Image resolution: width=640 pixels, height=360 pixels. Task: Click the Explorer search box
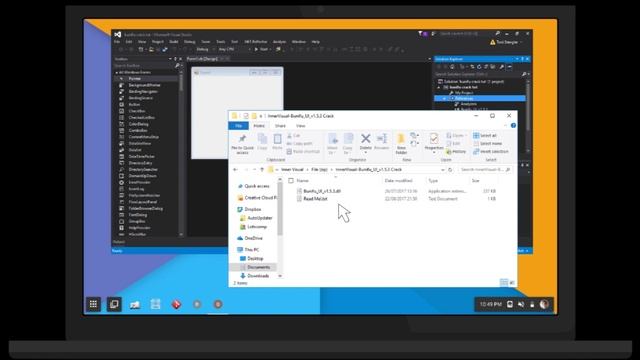pos(484,169)
